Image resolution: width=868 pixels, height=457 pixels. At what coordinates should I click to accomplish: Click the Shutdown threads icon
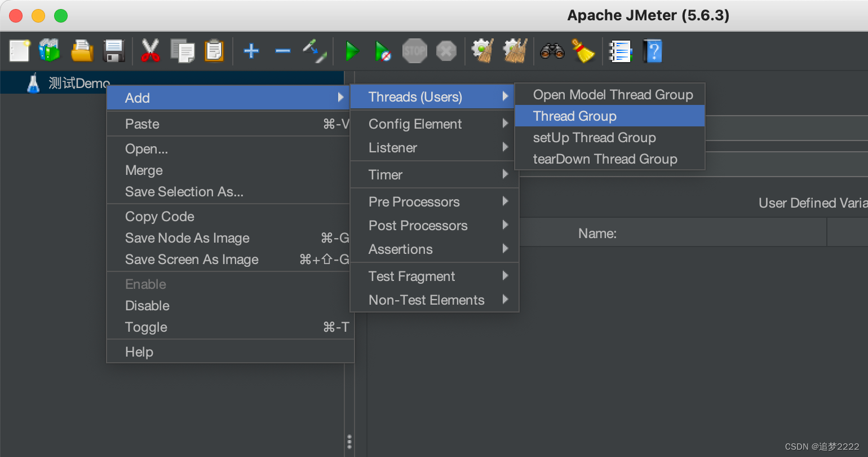click(x=446, y=51)
